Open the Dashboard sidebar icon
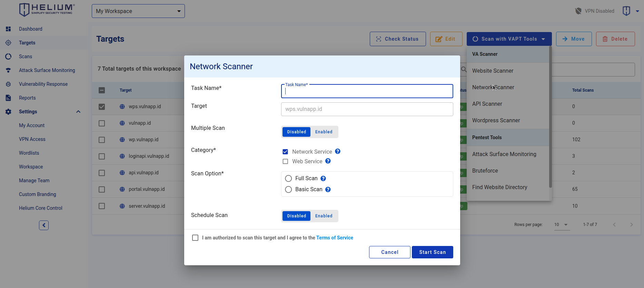This screenshot has width=644, height=288. click(8, 29)
